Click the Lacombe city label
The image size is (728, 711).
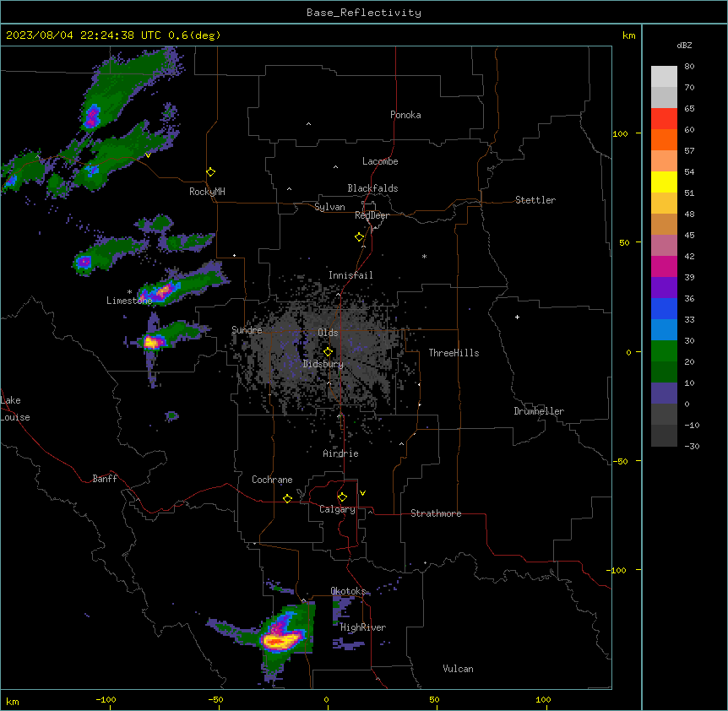[x=380, y=161]
